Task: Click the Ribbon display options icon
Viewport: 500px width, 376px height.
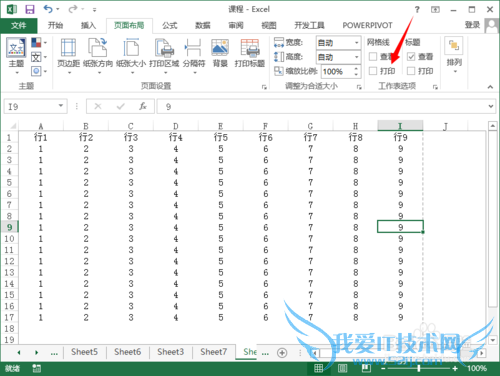Action: click(435, 9)
